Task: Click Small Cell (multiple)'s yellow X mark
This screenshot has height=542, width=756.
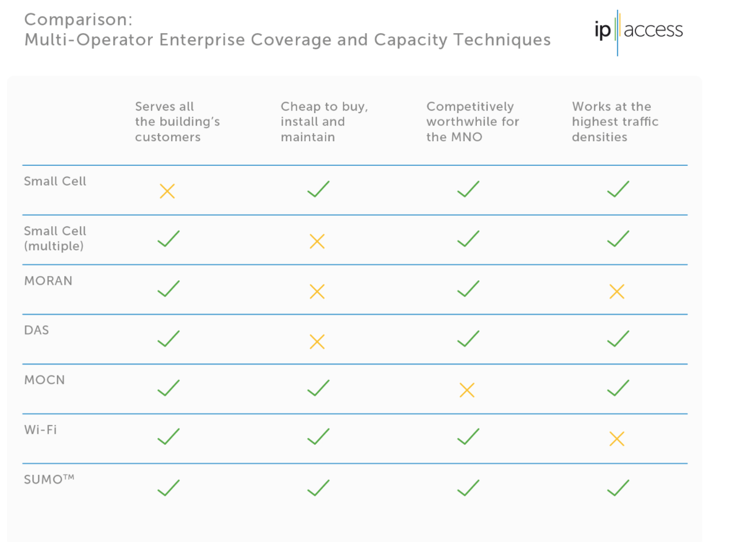Action: coord(317,241)
